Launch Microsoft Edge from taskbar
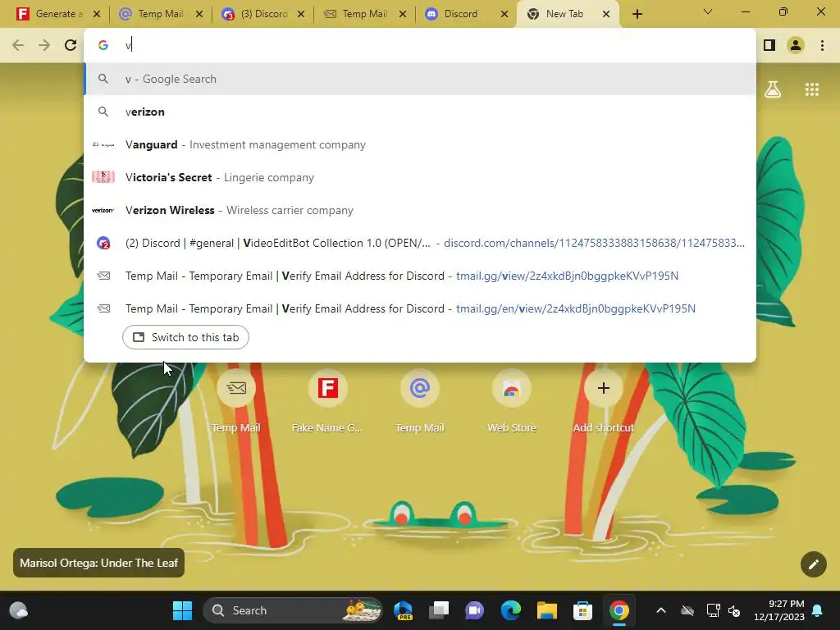This screenshot has width=840, height=630. point(510,610)
